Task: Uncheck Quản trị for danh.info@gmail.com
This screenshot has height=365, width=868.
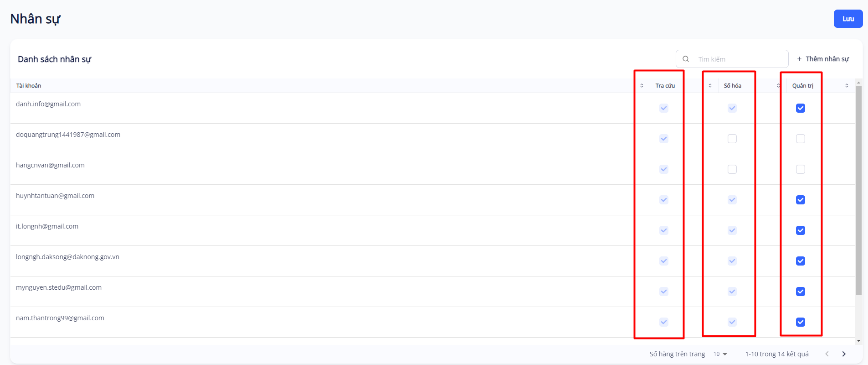Action: click(x=801, y=108)
